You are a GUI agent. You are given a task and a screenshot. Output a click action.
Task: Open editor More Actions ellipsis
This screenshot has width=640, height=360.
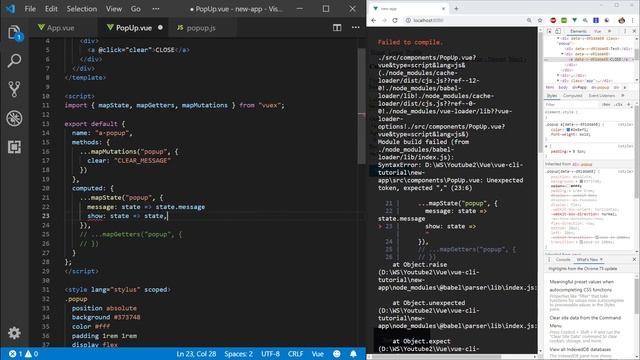tap(356, 28)
